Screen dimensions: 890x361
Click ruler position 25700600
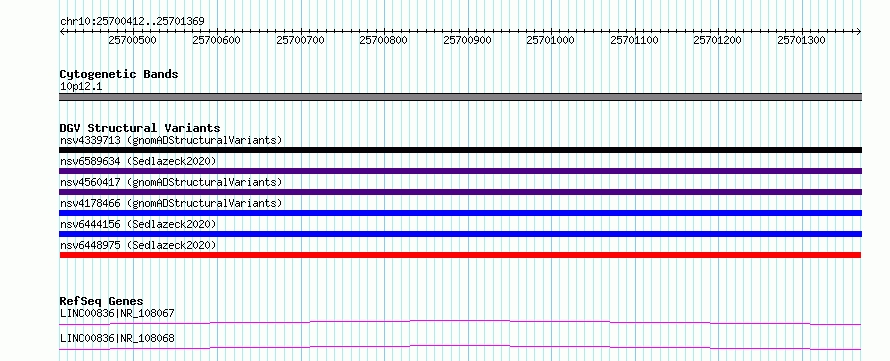point(216,40)
